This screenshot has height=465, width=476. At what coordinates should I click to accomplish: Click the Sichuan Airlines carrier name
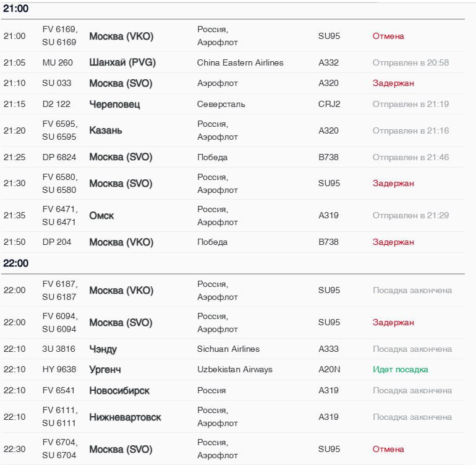point(228,349)
